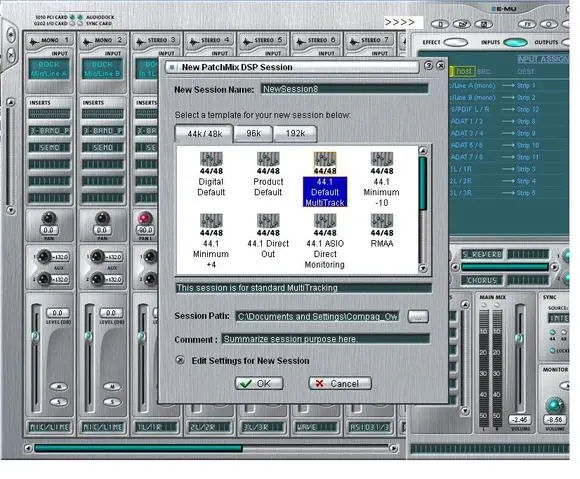Switch to the 192k tab
Image resolution: width=580 pixels, height=479 pixels.
tap(295, 133)
